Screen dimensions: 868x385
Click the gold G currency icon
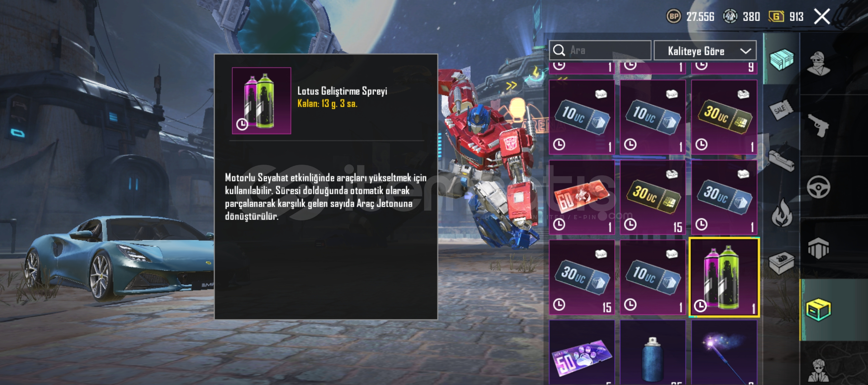click(776, 16)
